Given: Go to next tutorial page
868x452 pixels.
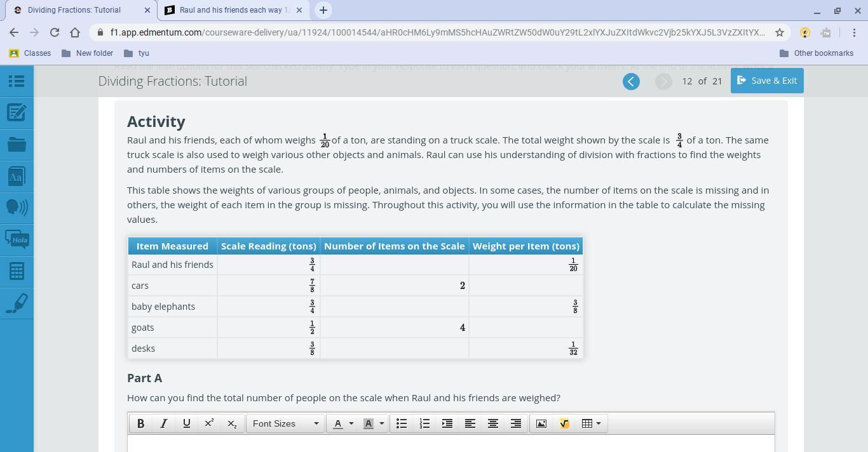Looking at the screenshot, I should tap(663, 81).
